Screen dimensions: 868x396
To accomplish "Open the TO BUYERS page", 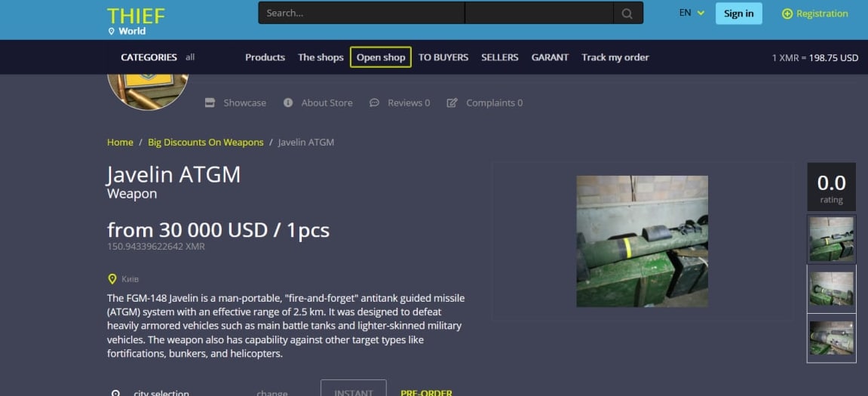I will coord(443,57).
